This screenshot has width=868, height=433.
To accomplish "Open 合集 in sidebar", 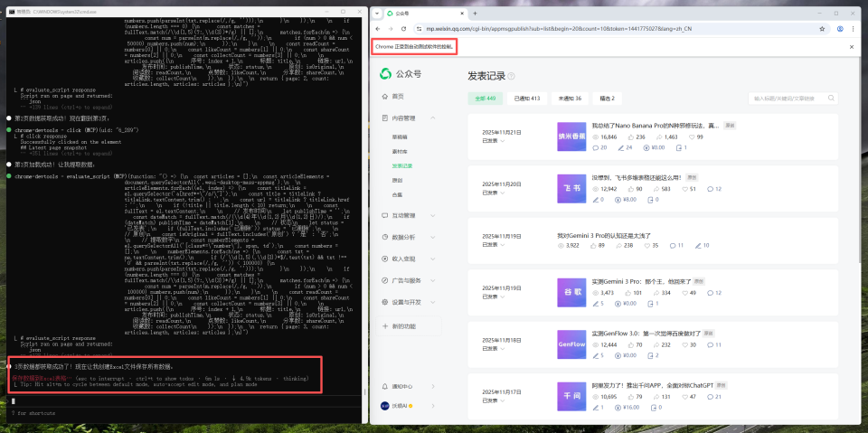I will (396, 194).
